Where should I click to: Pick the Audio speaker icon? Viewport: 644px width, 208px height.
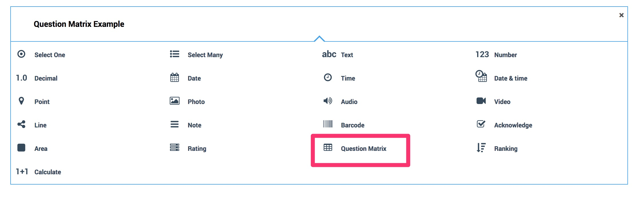(328, 101)
